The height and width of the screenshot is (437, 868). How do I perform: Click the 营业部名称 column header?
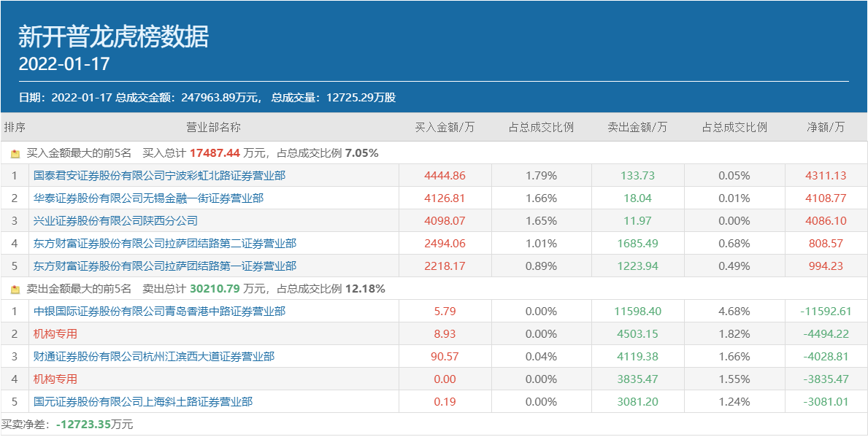(x=213, y=128)
